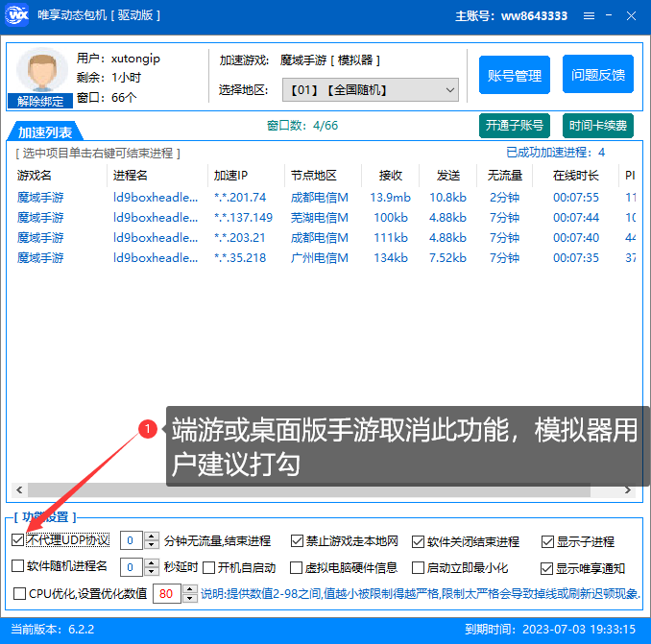Enable CPU优化 checkbox

click(19, 593)
